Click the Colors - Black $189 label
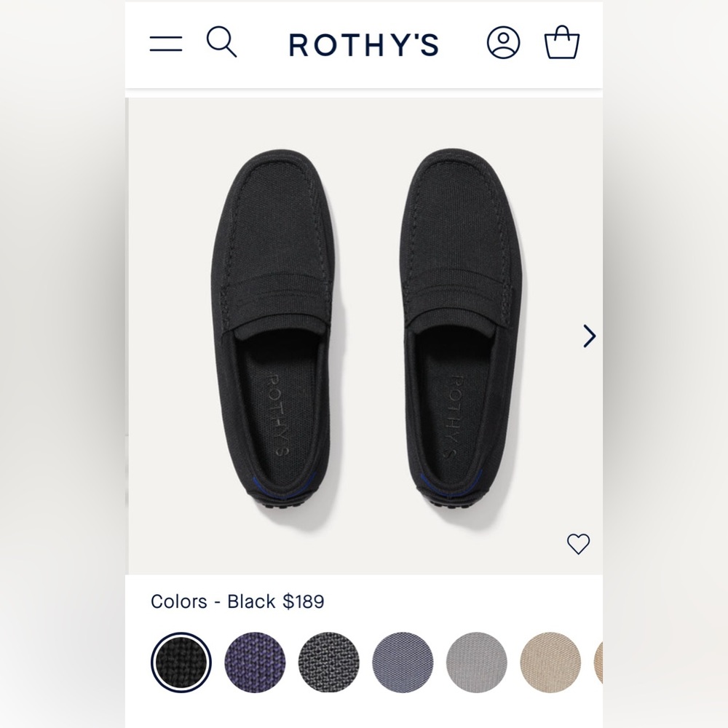728x728 pixels. coord(238,601)
